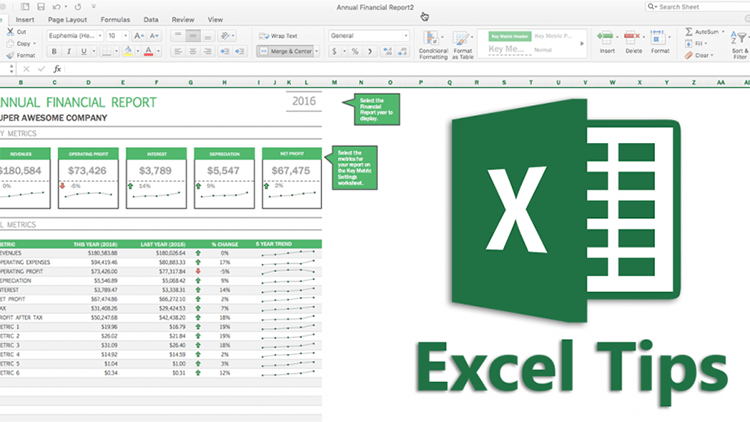Click the yellow Fill Color bucket
Image resolution: width=750 pixels, height=422 pixels.
[x=128, y=51]
